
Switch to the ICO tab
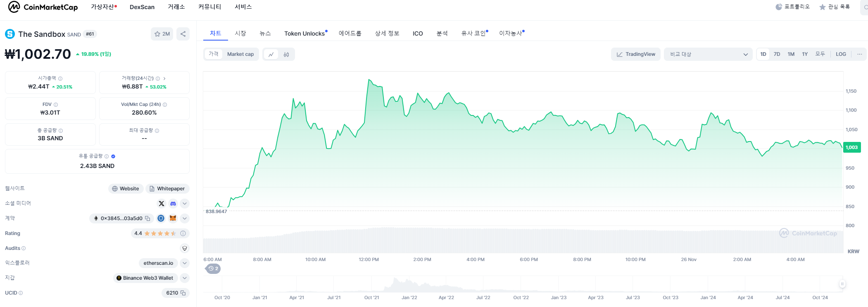418,33
